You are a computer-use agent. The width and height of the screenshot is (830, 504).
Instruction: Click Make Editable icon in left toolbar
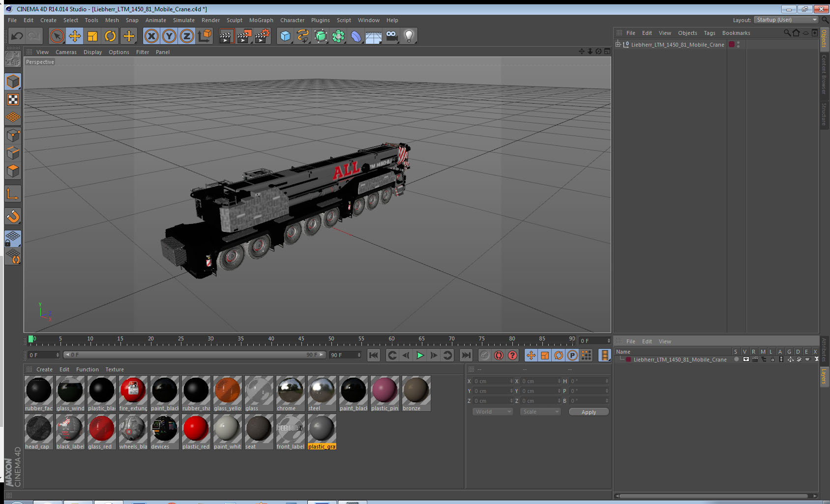click(x=13, y=59)
